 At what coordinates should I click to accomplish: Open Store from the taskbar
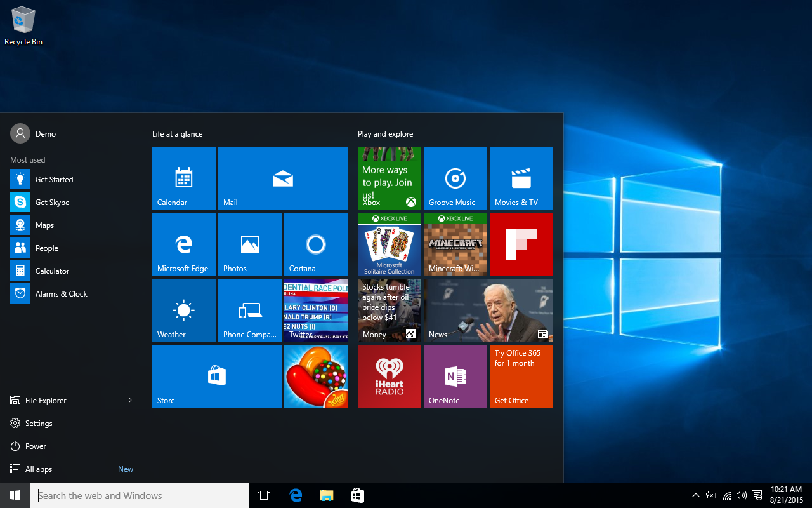coord(357,495)
